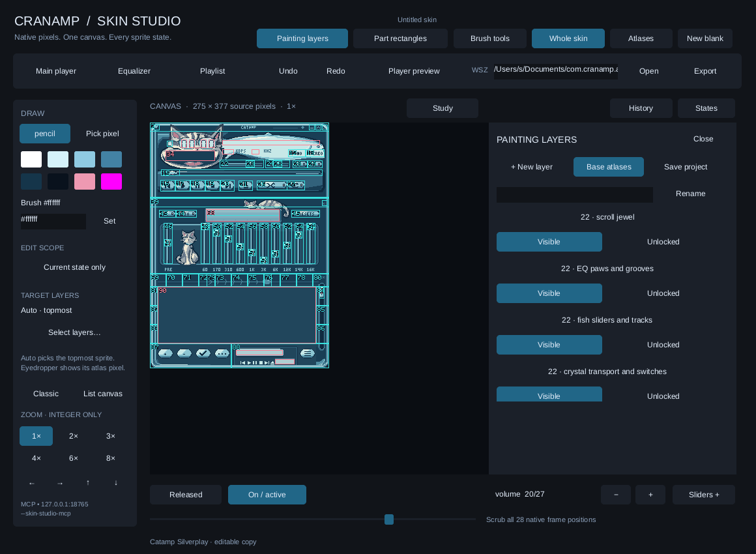The height and width of the screenshot is (554, 756).
Task: Click the brush hex color input field
Action: [53, 221]
